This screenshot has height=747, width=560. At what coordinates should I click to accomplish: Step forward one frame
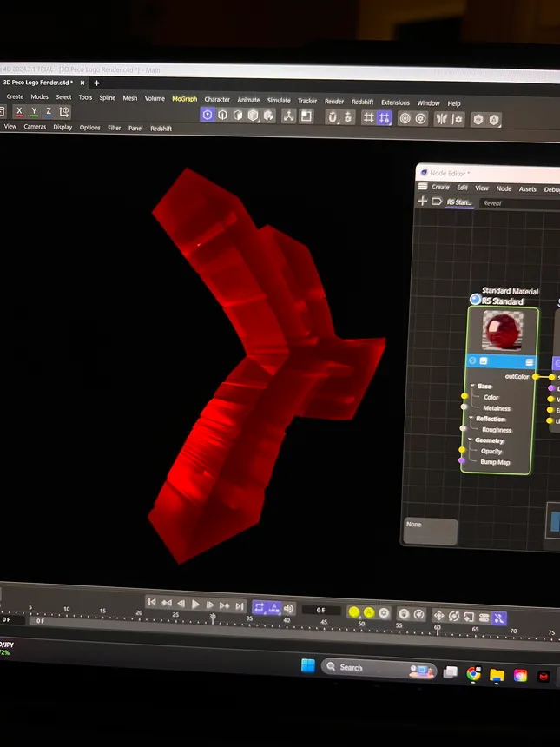[209, 605]
